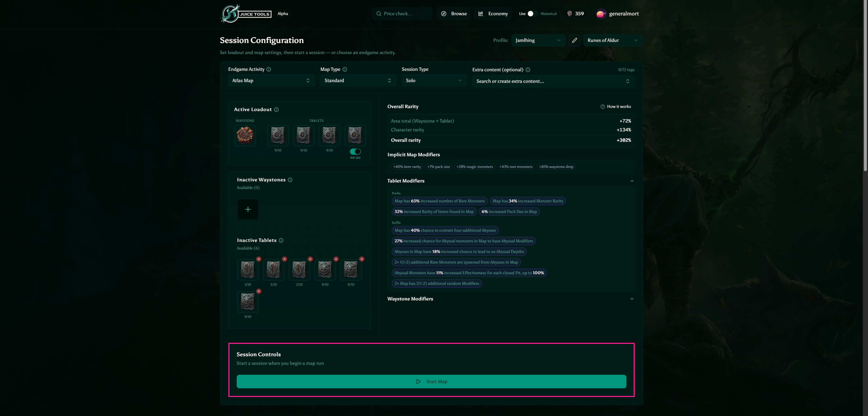Toggle the 4th slot switch
Screen dimensions: 868x416
pyautogui.click(x=355, y=152)
